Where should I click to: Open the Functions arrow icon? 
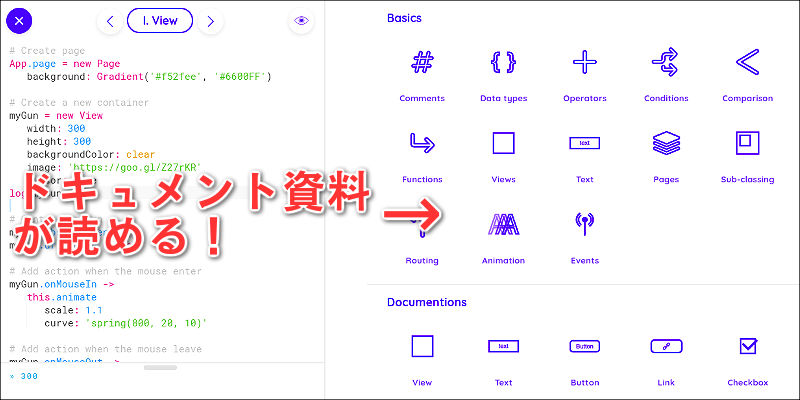(422, 143)
